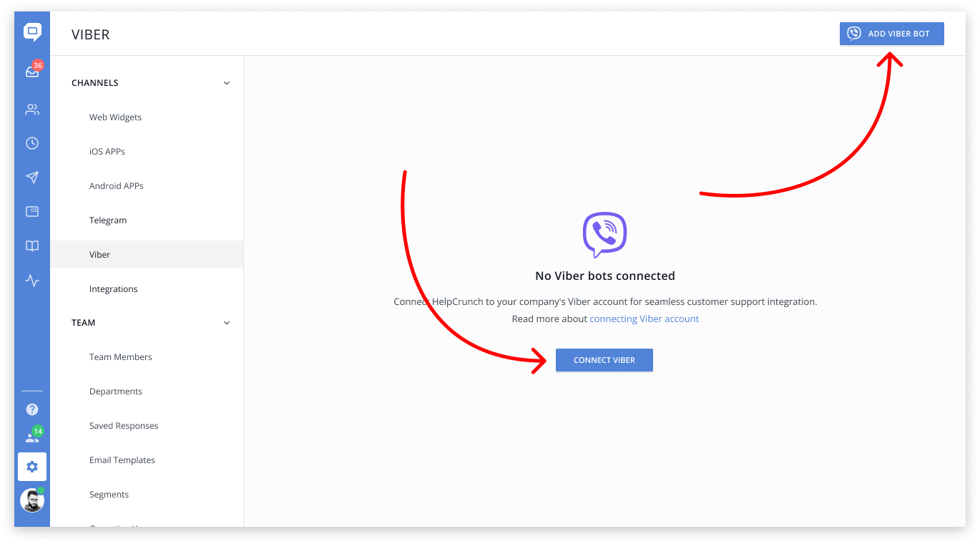Open the knowledge base book icon
Viewport: 980px width, 544px height.
click(32, 246)
